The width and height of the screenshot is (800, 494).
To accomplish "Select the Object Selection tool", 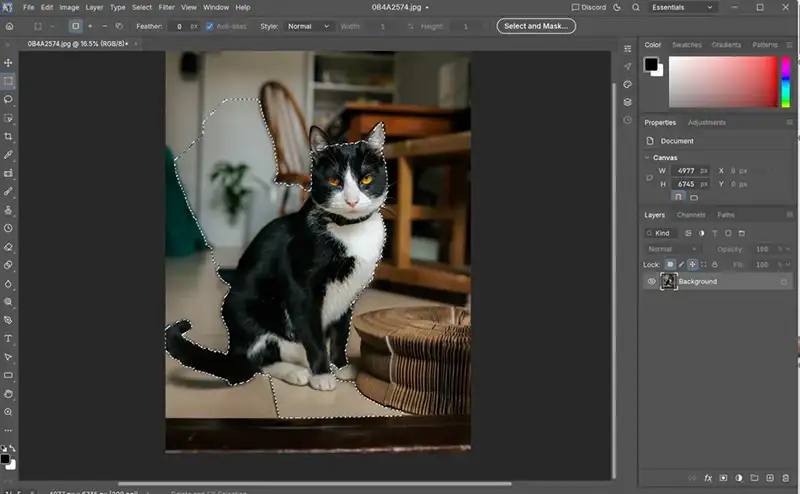I will coord(8,118).
